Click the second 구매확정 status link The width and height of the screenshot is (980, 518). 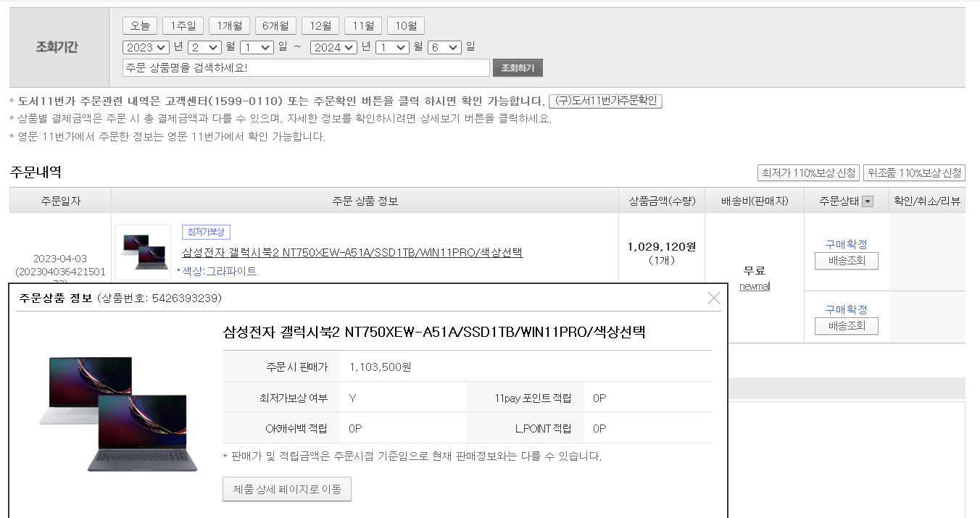click(846, 309)
